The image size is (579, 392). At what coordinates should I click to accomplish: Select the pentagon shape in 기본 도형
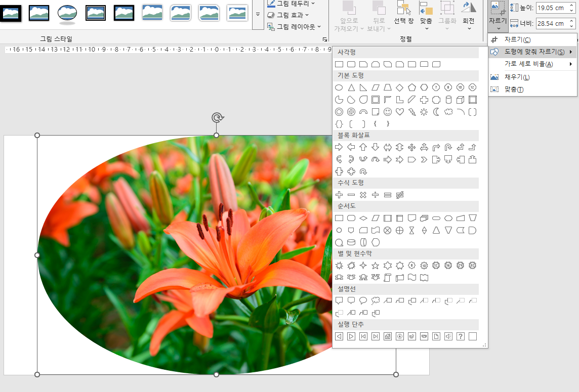(411, 88)
